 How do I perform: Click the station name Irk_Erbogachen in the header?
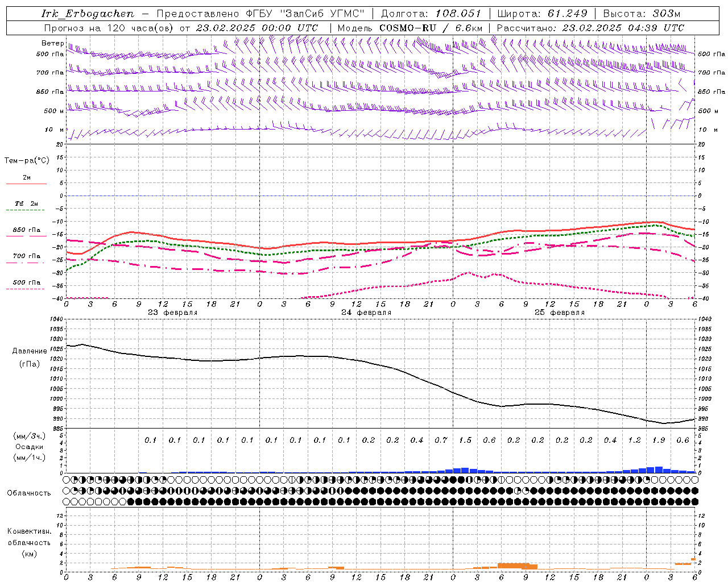[88, 14]
